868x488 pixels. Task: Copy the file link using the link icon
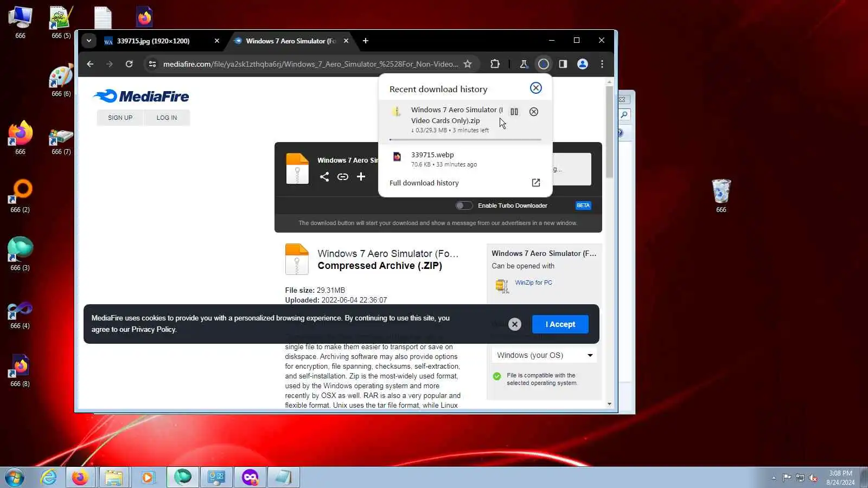point(343,177)
